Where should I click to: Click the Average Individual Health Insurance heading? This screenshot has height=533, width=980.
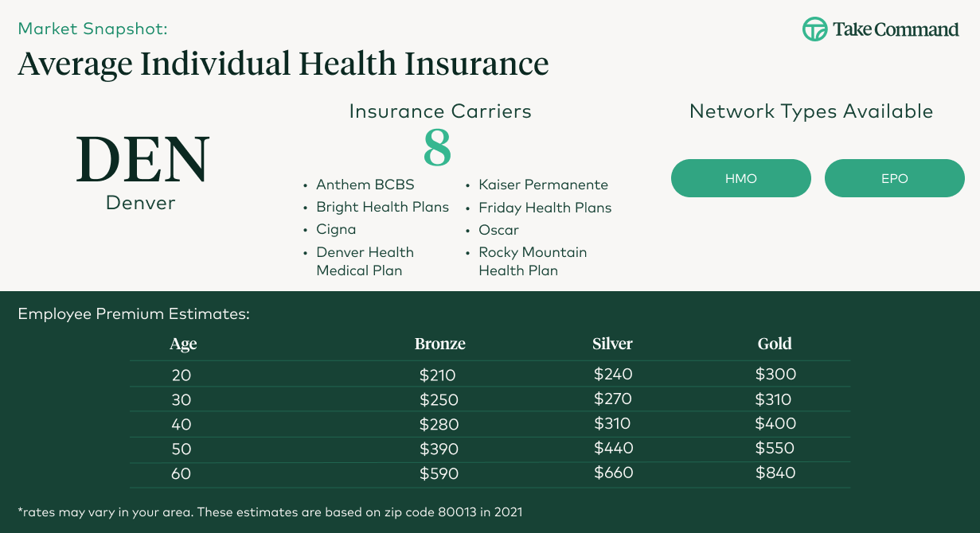pyautogui.click(x=283, y=64)
